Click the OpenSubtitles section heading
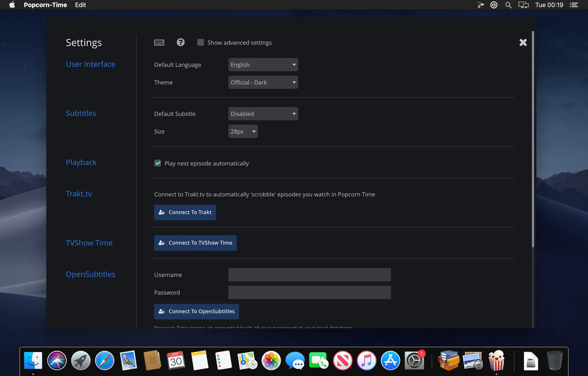Viewport: 588px width, 376px height. pyautogui.click(x=90, y=274)
